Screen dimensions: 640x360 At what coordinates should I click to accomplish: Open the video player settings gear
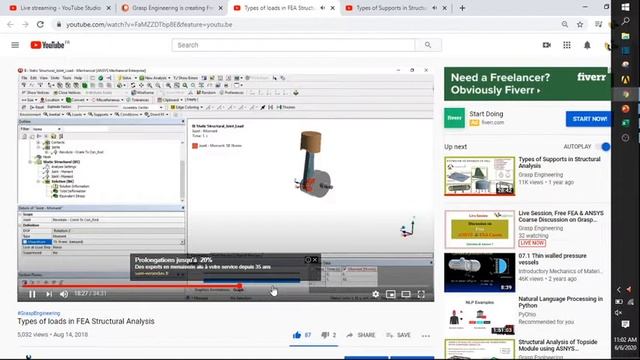(x=376, y=294)
